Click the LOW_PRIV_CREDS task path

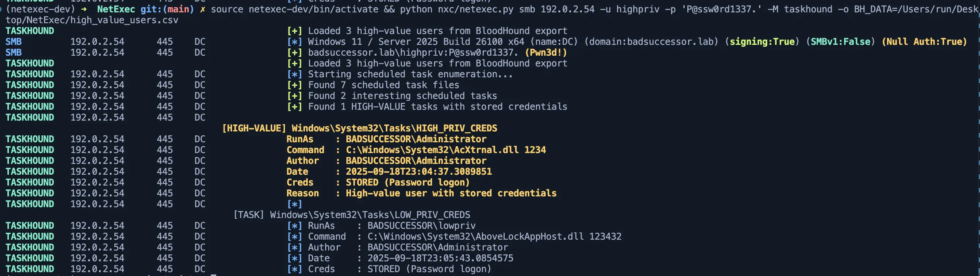point(370,215)
